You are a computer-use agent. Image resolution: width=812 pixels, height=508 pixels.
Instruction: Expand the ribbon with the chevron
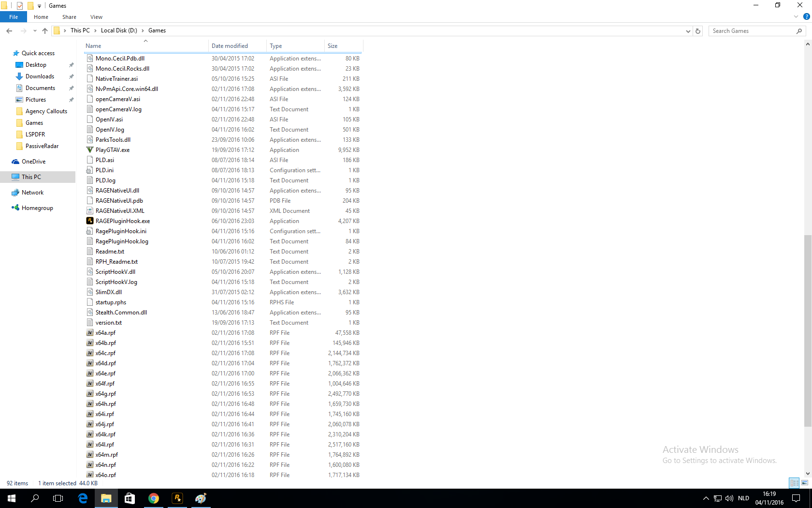(x=796, y=17)
